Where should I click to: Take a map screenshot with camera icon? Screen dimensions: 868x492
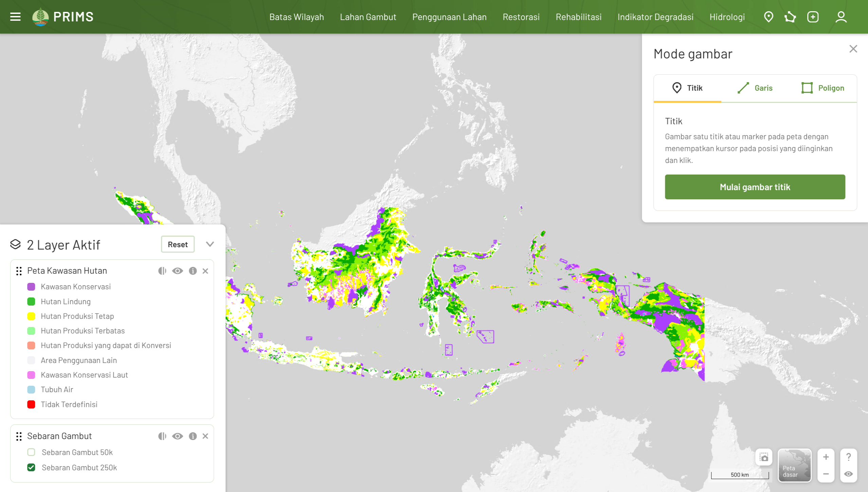764,457
